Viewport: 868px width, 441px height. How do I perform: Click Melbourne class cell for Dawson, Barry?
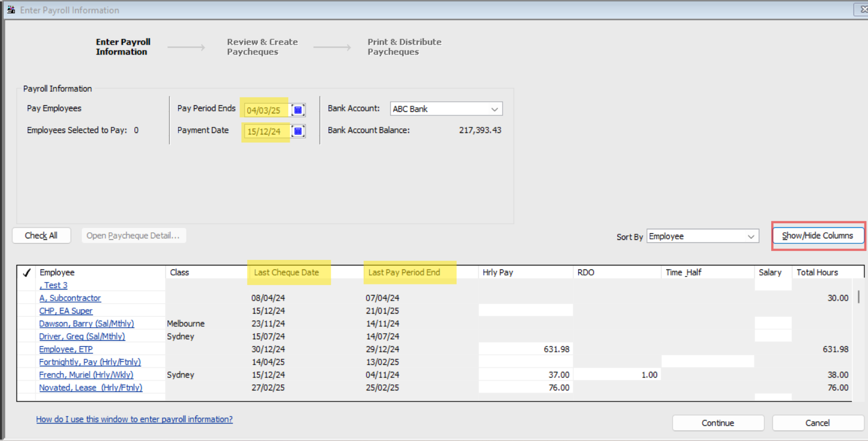pyautogui.click(x=186, y=324)
